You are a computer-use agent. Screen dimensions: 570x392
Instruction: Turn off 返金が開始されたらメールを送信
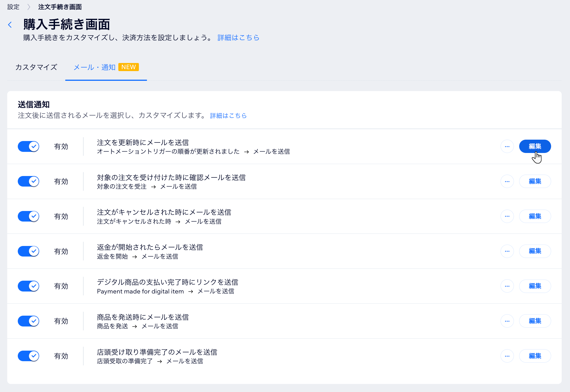pos(28,251)
